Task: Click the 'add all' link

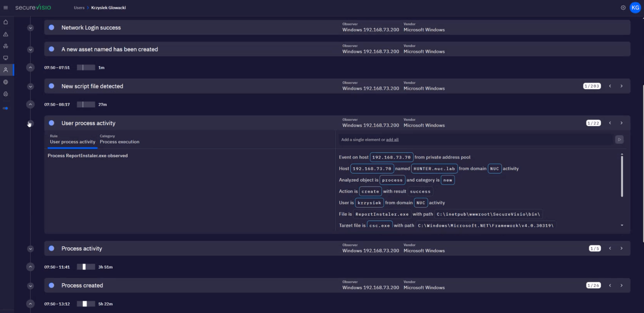Action: (x=392, y=140)
